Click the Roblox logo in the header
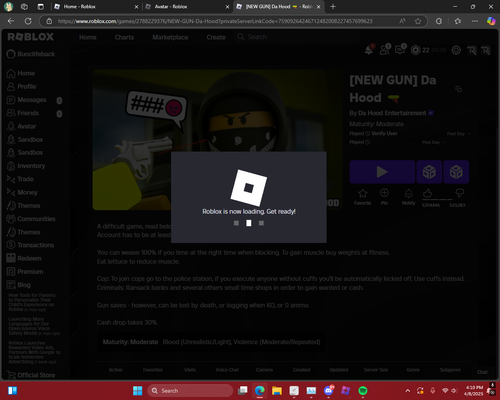Image resolution: width=500 pixels, height=400 pixels. click(x=30, y=37)
